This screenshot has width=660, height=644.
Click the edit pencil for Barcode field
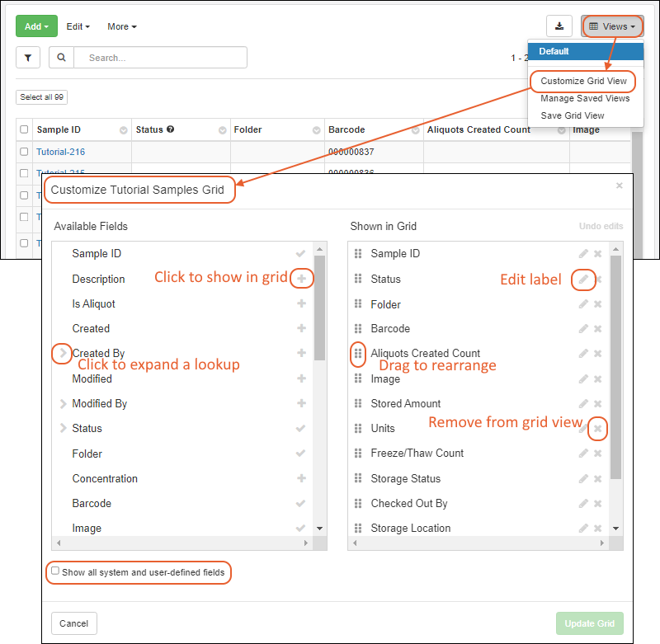583,329
